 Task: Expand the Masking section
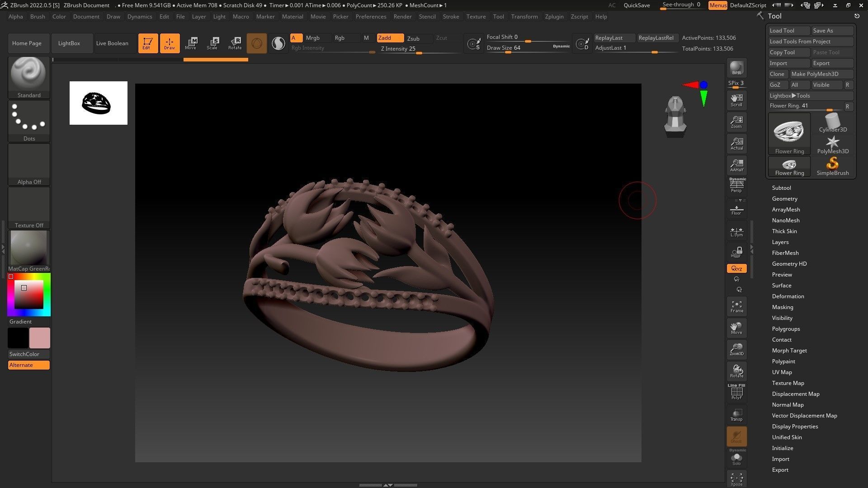[782, 307]
